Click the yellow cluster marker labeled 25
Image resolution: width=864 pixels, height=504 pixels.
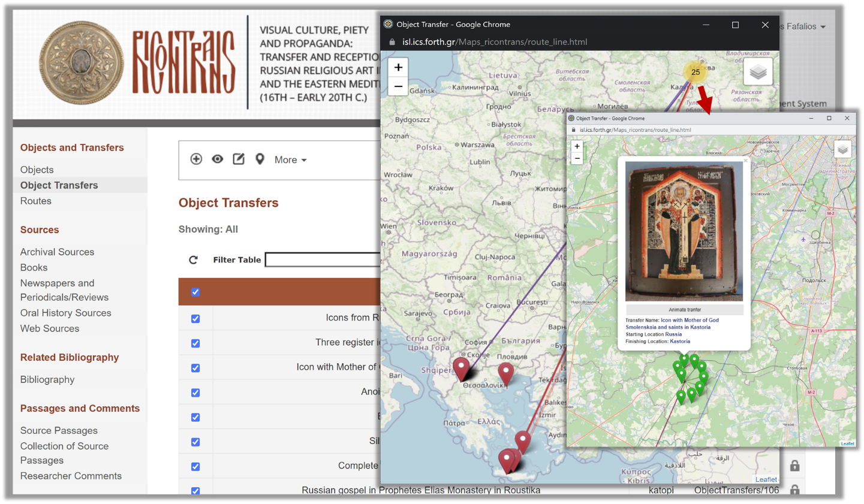(x=696, y=72)
